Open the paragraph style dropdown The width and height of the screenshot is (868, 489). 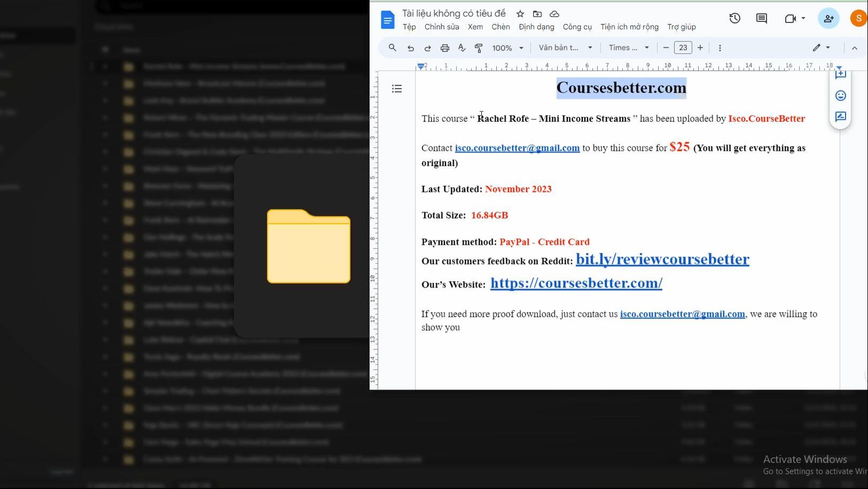[x=565, y=48]
